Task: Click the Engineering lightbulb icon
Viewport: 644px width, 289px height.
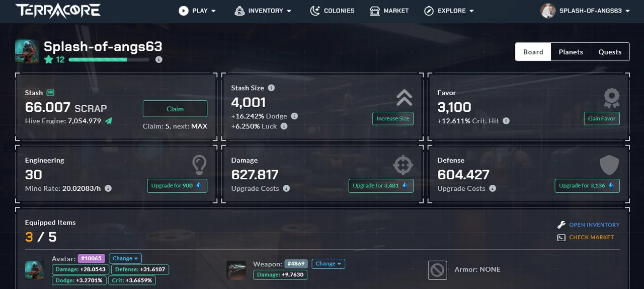Action: [199, 165]
